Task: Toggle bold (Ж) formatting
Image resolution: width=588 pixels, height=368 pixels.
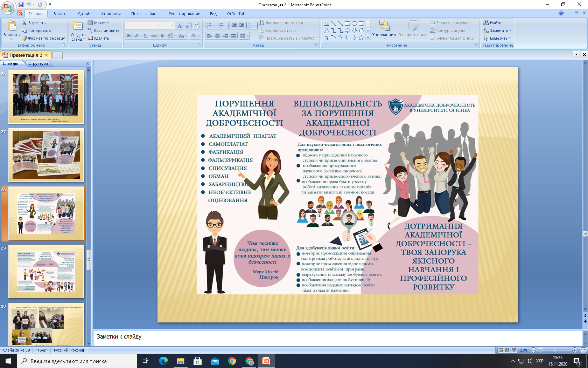Action: click(x=129, y=36)
